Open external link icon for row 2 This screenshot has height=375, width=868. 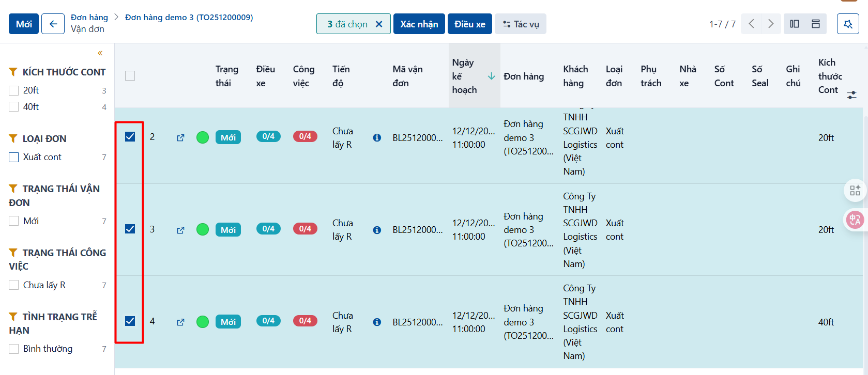[x=180, y=137]
